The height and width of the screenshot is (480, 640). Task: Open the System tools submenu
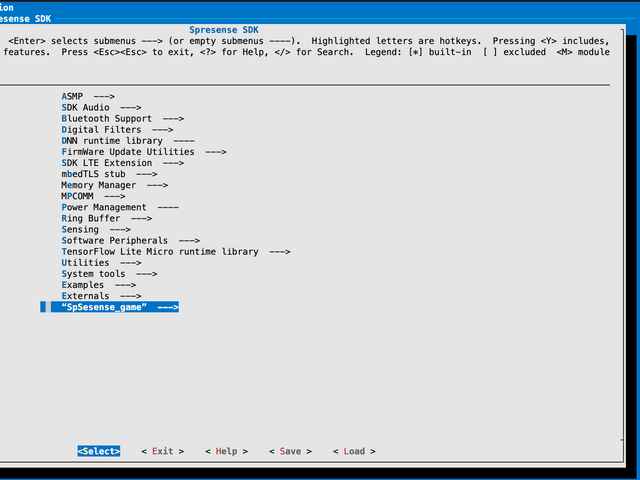tap(109, 274)
